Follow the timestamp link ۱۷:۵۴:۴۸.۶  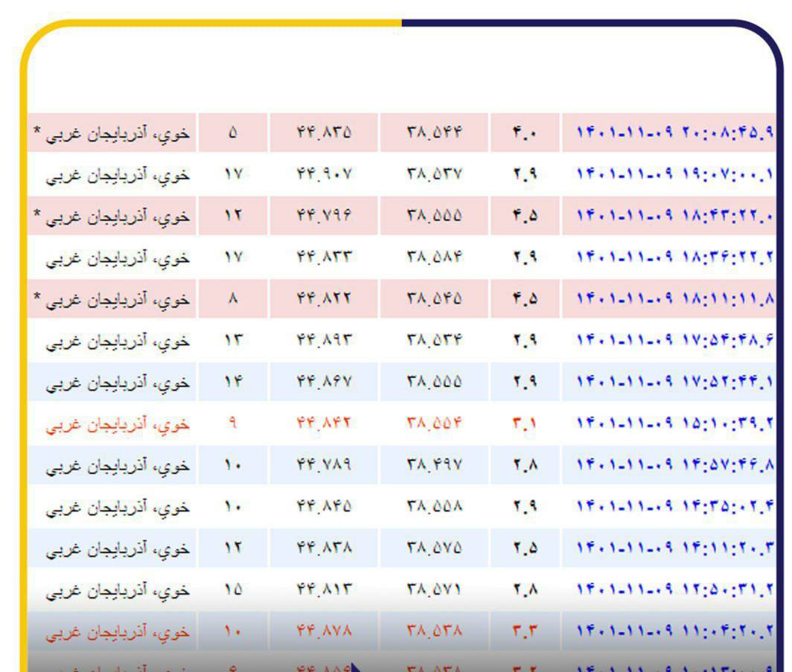675,340
